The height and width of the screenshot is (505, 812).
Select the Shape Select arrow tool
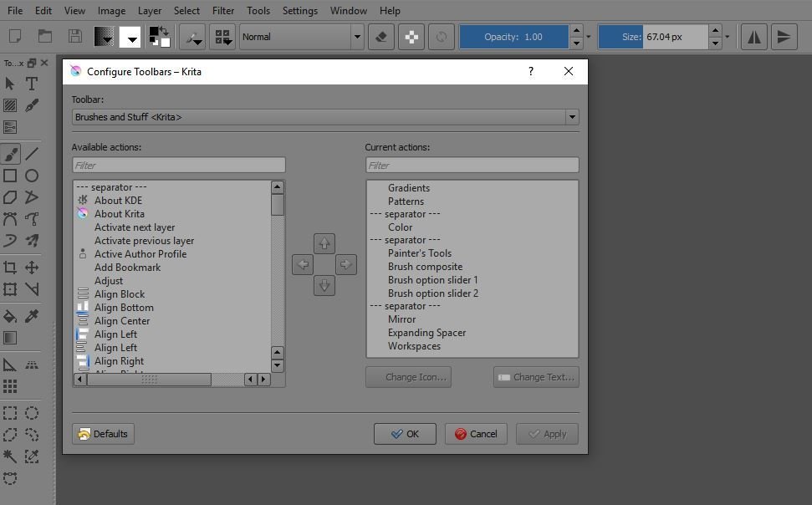[10, 84]
